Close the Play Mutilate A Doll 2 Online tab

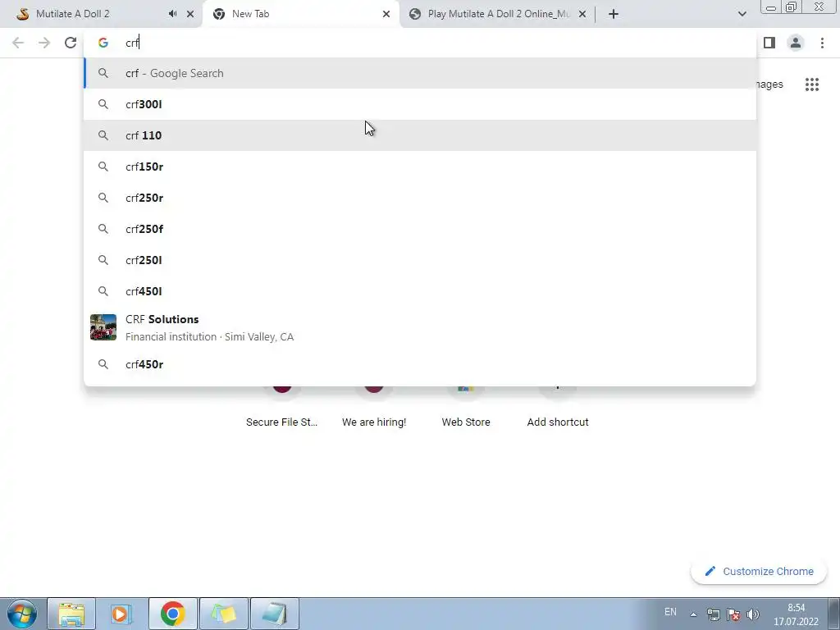coord(582,14)
